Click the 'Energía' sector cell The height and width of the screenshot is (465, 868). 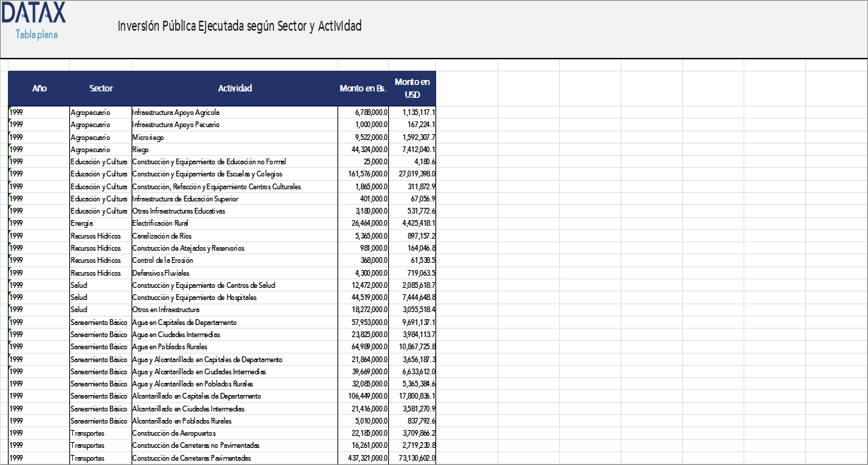click(101, 223)
